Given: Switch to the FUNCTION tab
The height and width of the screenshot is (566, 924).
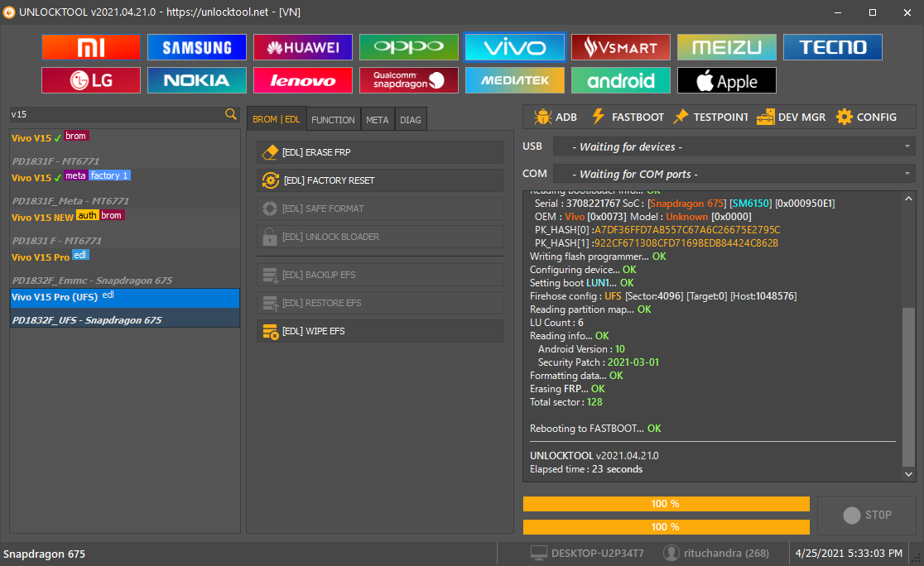Looking at the screenshot, I should point(333,119).
